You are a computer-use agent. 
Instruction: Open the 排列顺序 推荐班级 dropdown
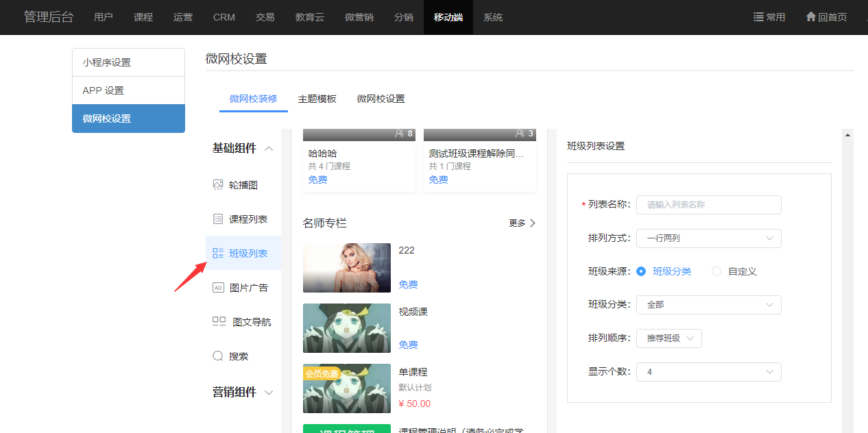point(668,338)
